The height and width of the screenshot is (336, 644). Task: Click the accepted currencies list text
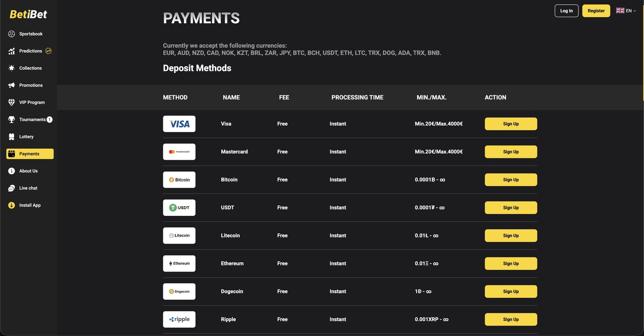[x=302, y=53]
